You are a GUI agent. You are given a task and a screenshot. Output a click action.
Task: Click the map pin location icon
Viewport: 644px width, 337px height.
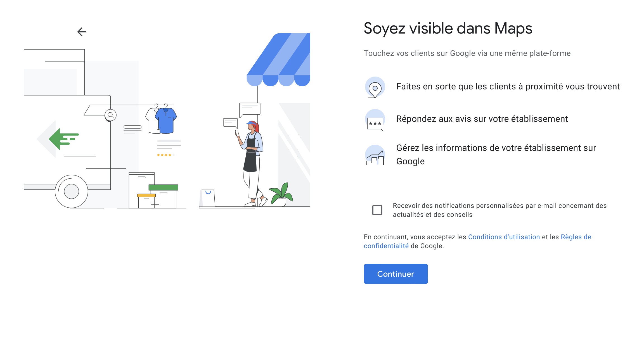click(x=375, y=87)
